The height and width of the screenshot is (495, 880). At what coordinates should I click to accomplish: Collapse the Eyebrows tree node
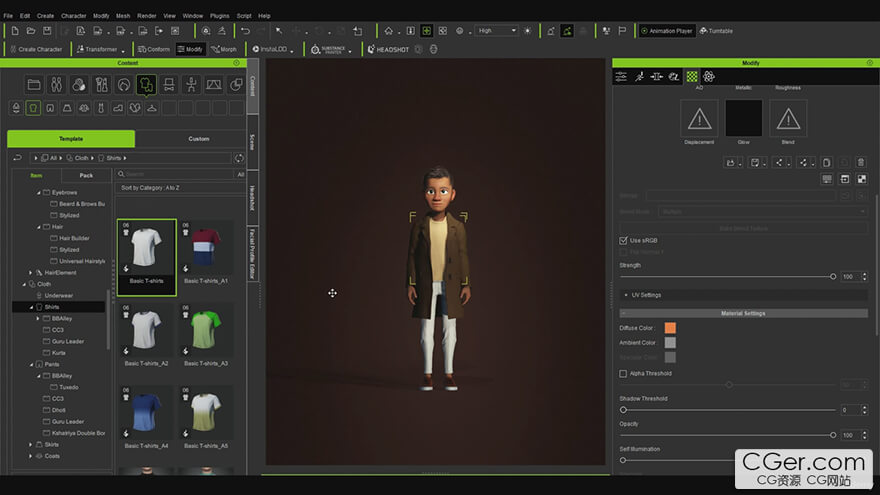39,192
